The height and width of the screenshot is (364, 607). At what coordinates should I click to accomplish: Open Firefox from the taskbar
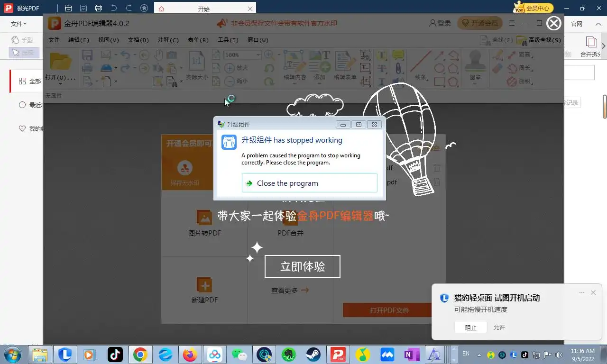point(190,355)
